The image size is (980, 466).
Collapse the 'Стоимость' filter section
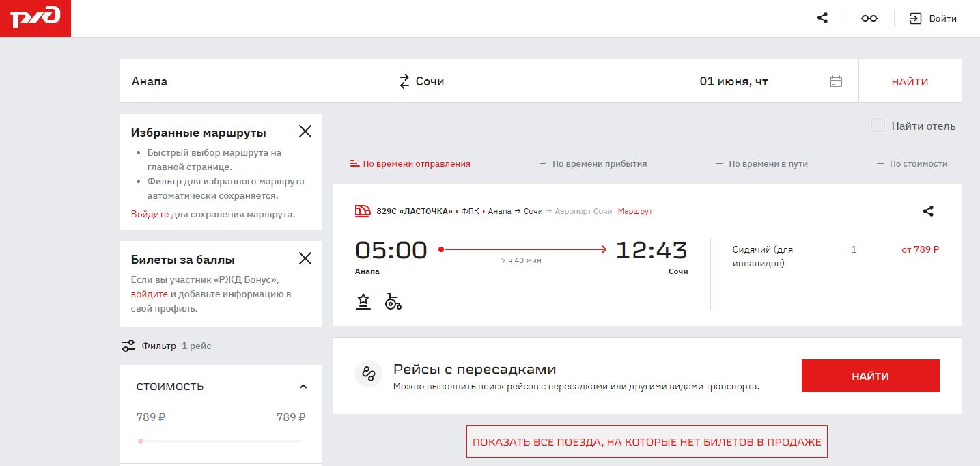point(303,387)
